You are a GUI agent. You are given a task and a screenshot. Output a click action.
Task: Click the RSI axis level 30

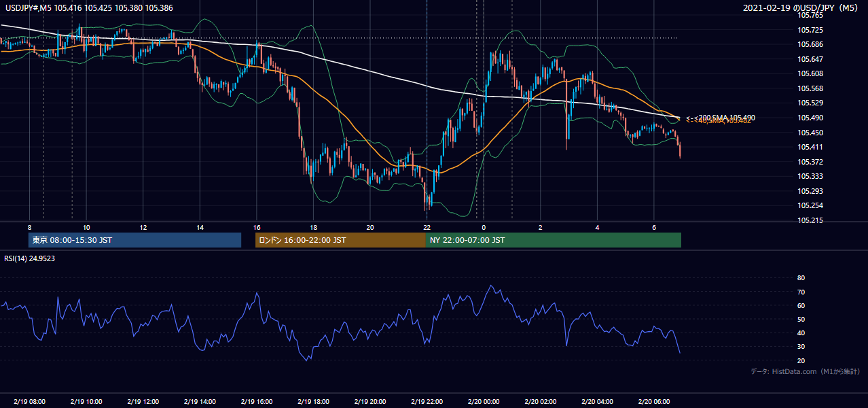(x=801, y=347)
